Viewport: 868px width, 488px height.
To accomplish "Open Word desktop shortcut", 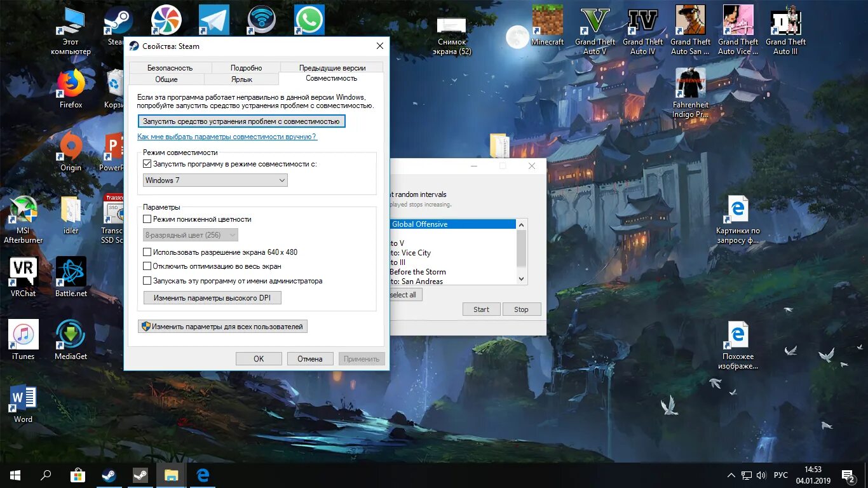I will tap(24, 403).
